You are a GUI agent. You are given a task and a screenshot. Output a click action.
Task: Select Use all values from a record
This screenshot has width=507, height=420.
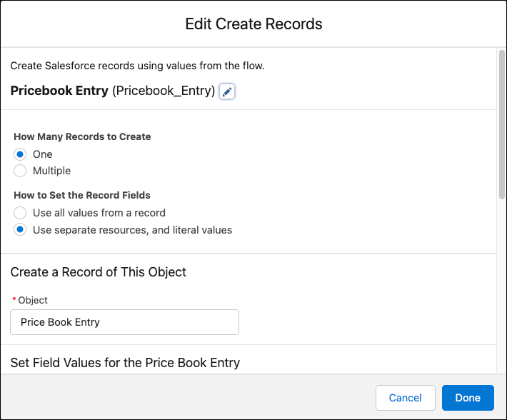click(20, 213)
